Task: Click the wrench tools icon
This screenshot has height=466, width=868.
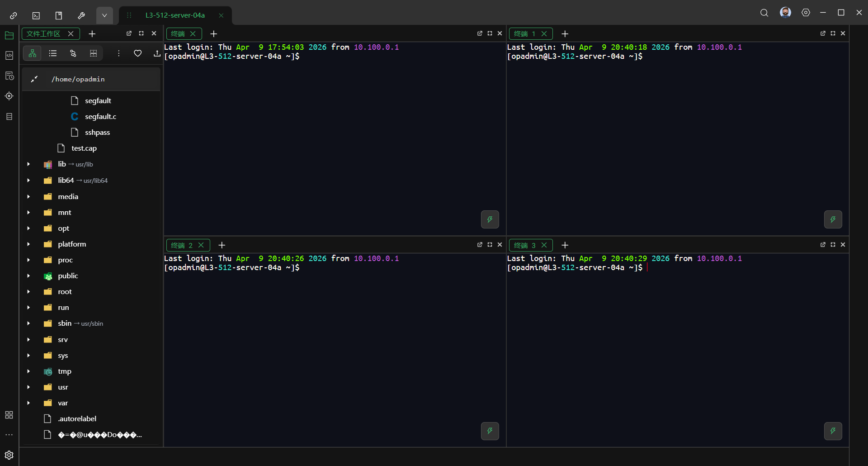Action: pyautogui.click(x=81, y=15)
